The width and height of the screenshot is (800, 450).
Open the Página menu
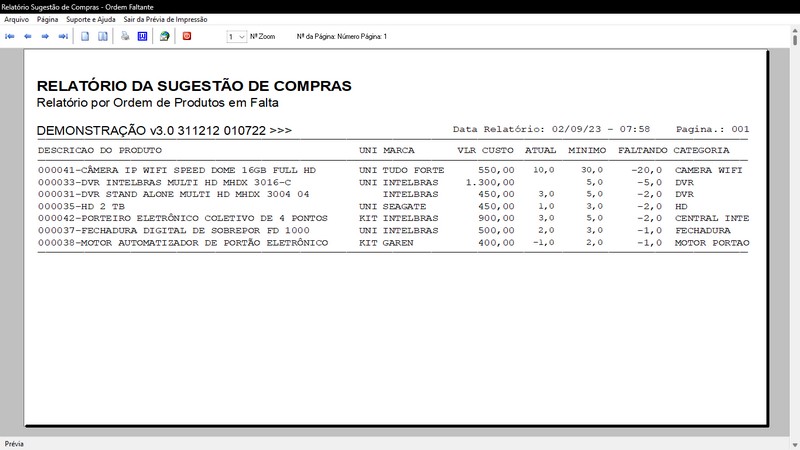pyautogui.click(x=47, y=19)
